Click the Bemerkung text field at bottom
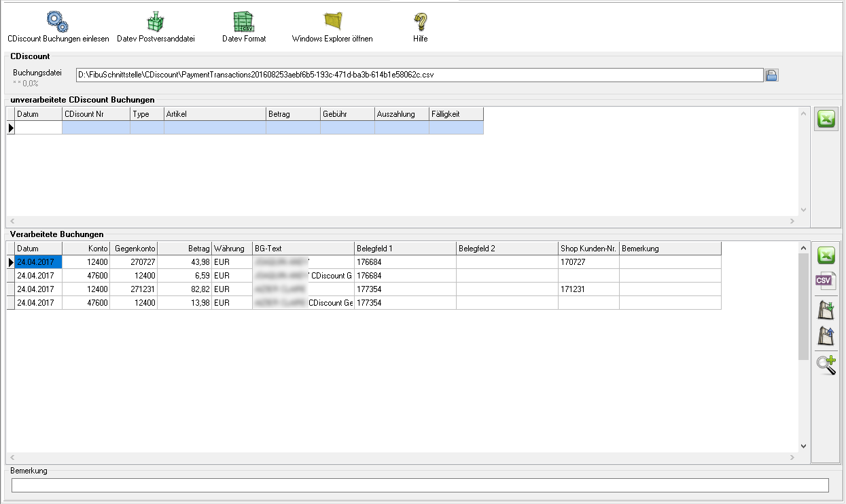Viewport: 846px width, 504px height. (x=420, y=485)
